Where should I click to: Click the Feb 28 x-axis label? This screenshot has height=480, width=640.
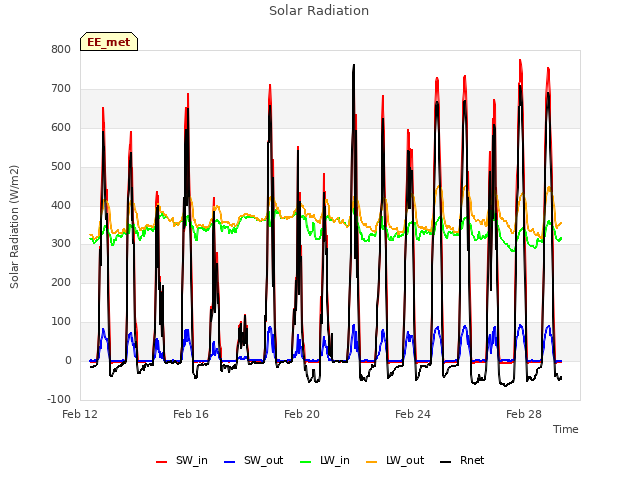tap(524, 414)
